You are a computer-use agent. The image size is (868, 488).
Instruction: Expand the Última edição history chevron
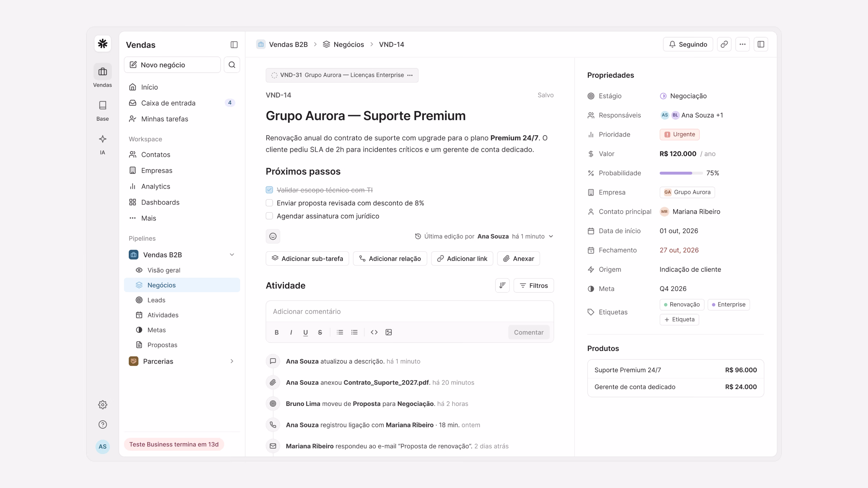click(551, 236)
